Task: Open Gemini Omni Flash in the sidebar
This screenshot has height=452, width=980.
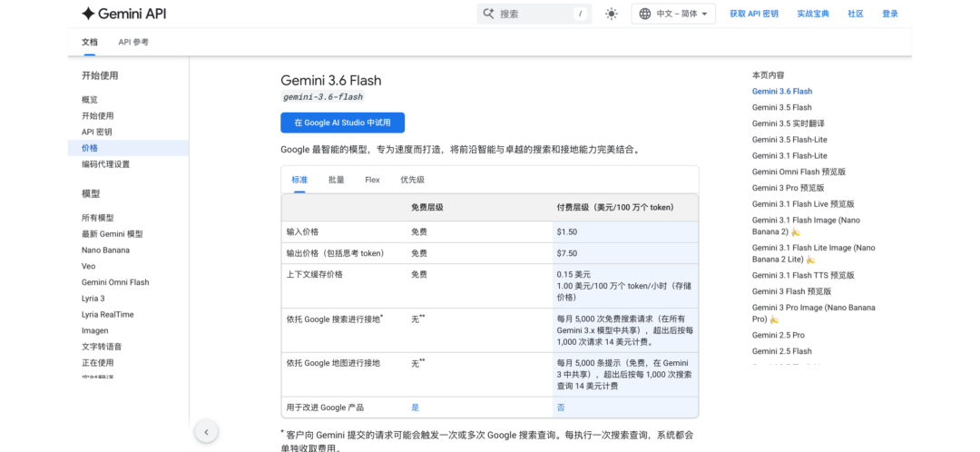Action: coord(115,282)
